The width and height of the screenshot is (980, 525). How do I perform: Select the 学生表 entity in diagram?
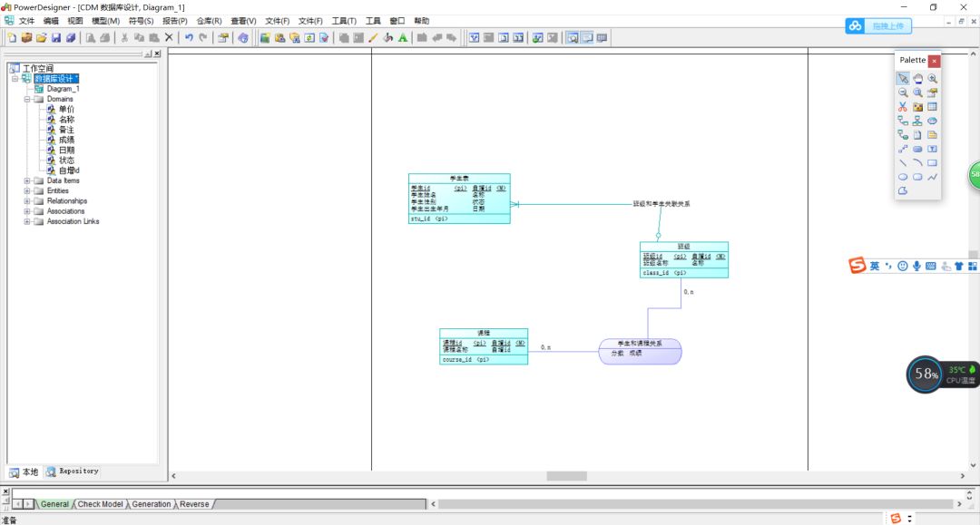pos(459,199)
